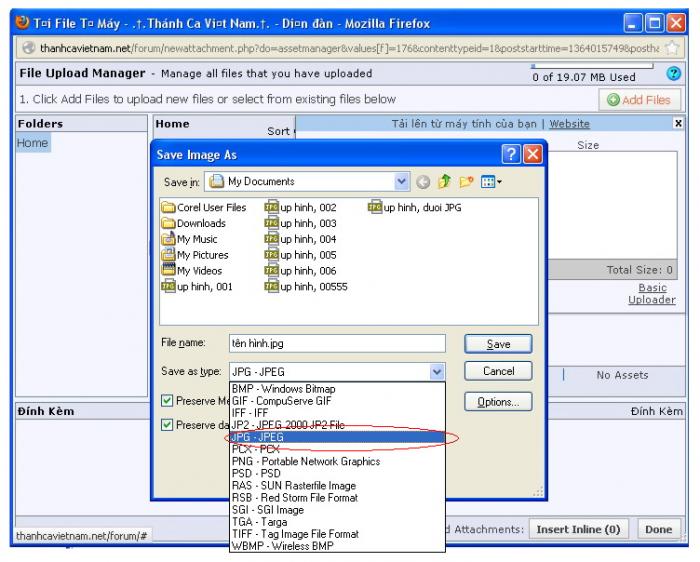Image resolution: width=700 pixels, height=562 pixels.
Task: Click the dialog Help question mark icon
Action: (510, 155)
